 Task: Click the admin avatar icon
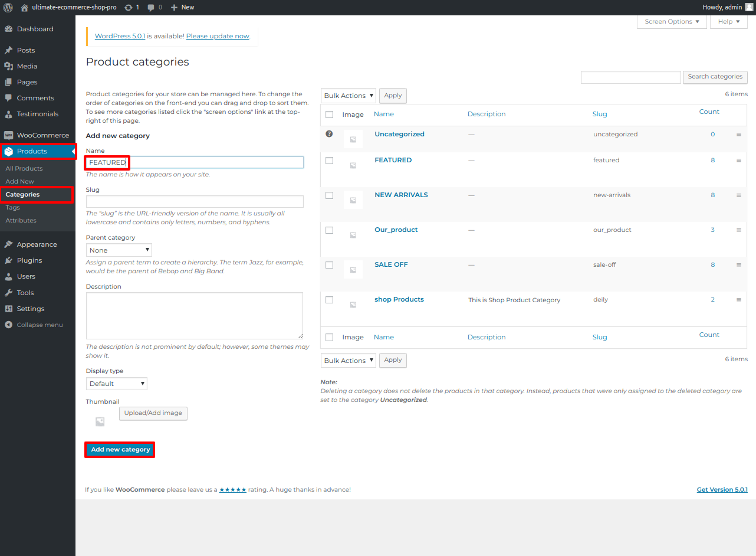pos(749,7)
